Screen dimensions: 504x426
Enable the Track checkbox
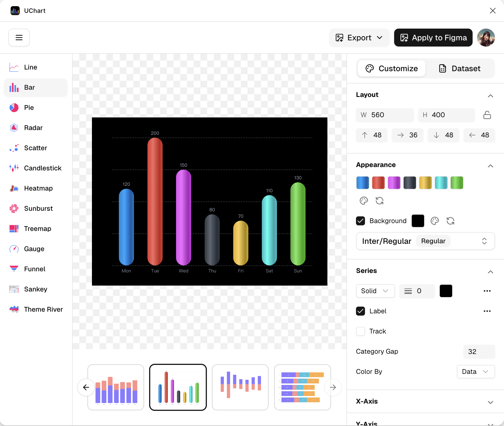[x=360, y=331]
